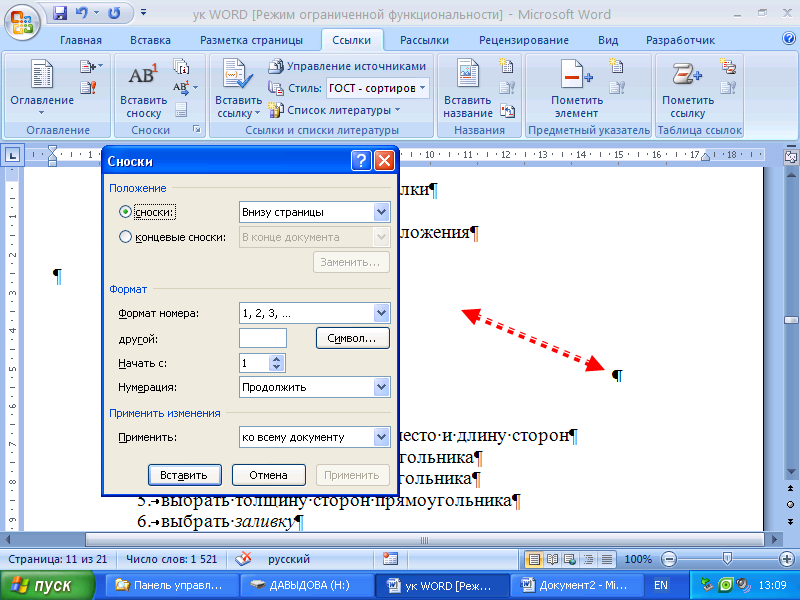Switch to Документ2 in the taskbar

click(576, 585)
